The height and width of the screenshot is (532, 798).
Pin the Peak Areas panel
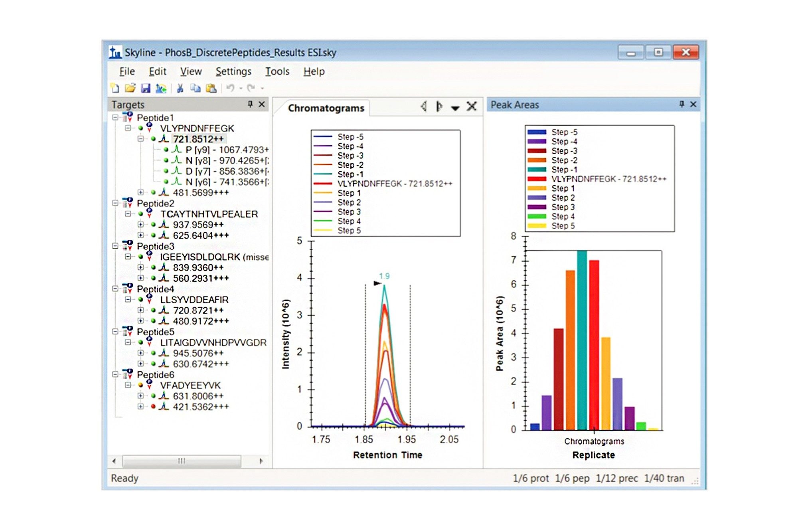pyautogui.click(x=681, y=104)
